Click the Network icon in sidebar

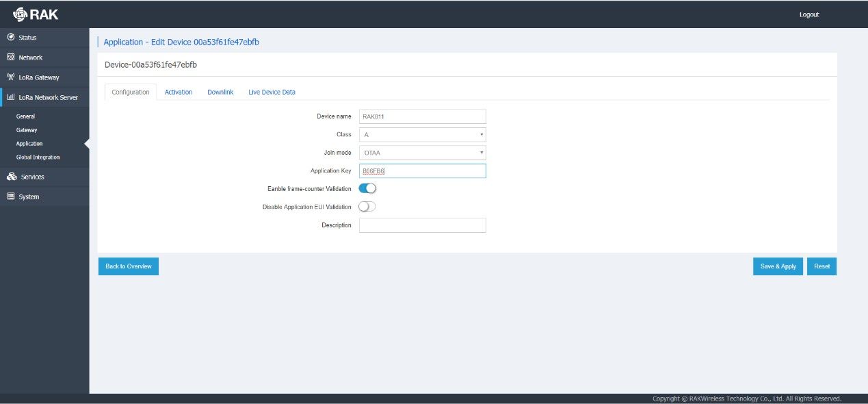10,58
